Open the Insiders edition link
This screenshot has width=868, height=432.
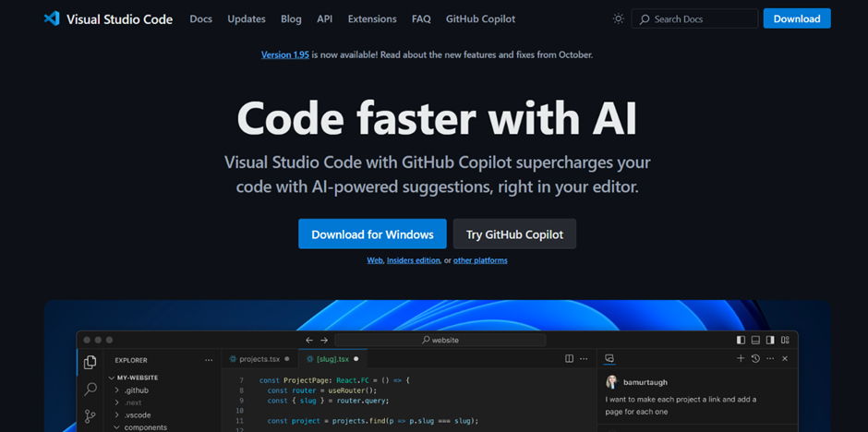pos(414,260)
